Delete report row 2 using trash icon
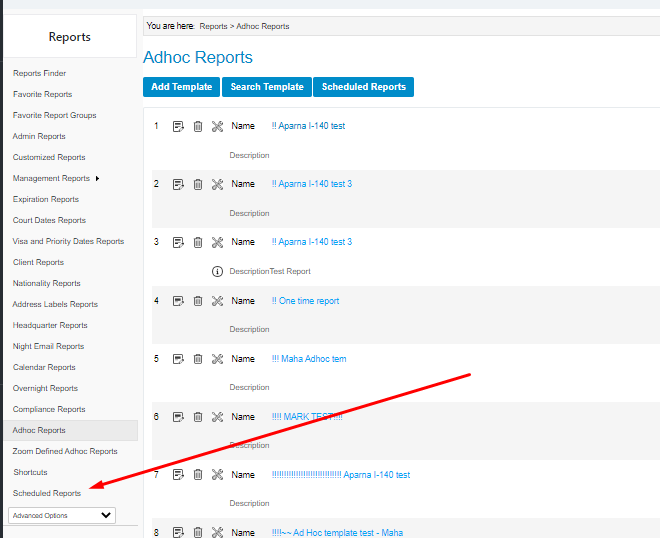Screen dimensions: 660x538 (x=198, y=185)
